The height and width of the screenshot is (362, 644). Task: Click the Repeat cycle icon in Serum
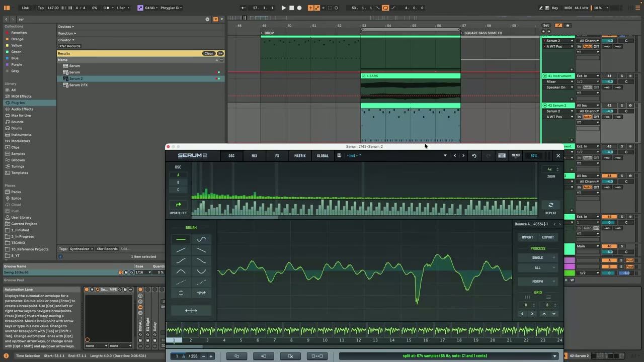(550, 205)
